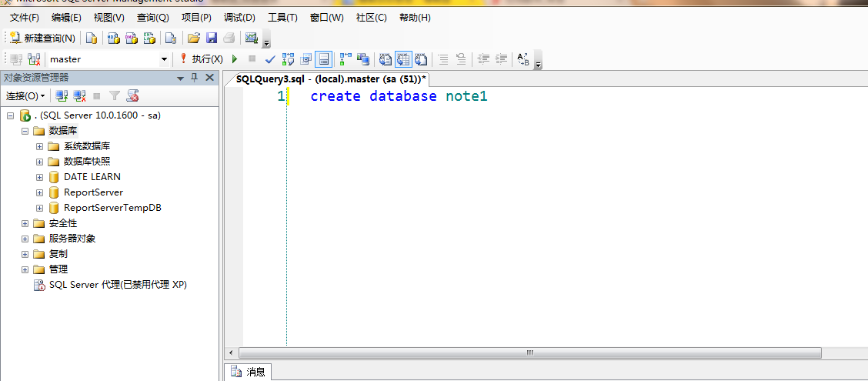Open the Activity Monitor icon

coord(252,38)
